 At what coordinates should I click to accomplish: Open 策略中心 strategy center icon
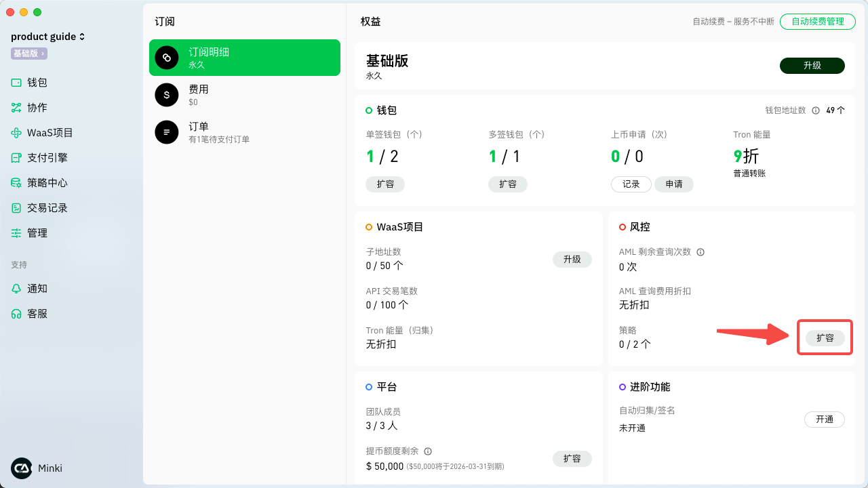(x=16, y=183)
